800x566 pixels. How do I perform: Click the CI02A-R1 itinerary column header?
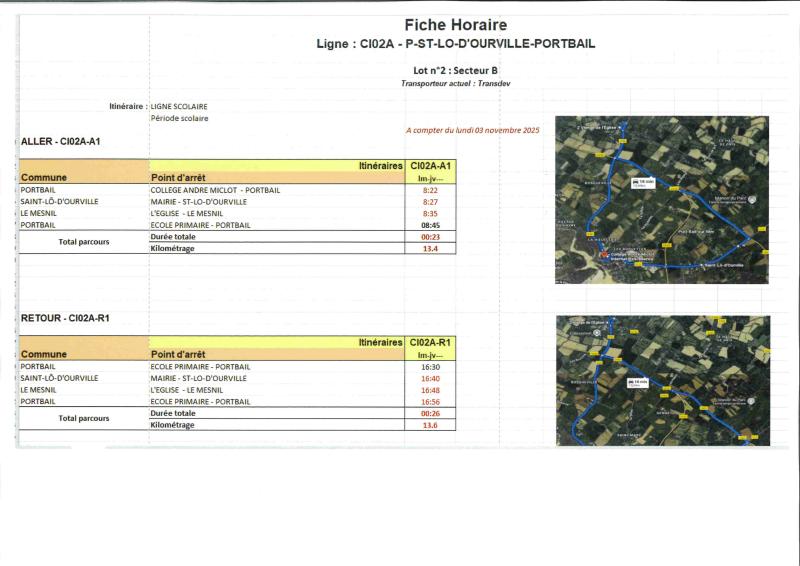432,342
